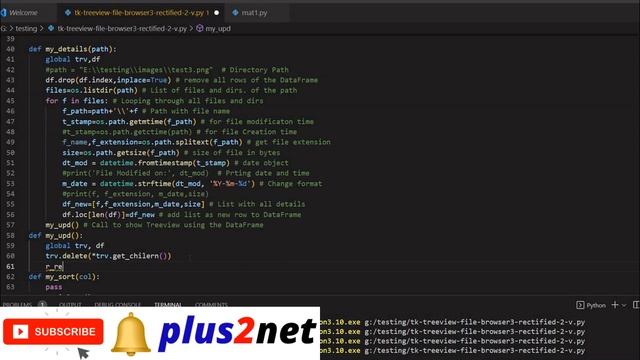Open the COMMENTS panel tab

pyautogui.click(x=211, y=304)
